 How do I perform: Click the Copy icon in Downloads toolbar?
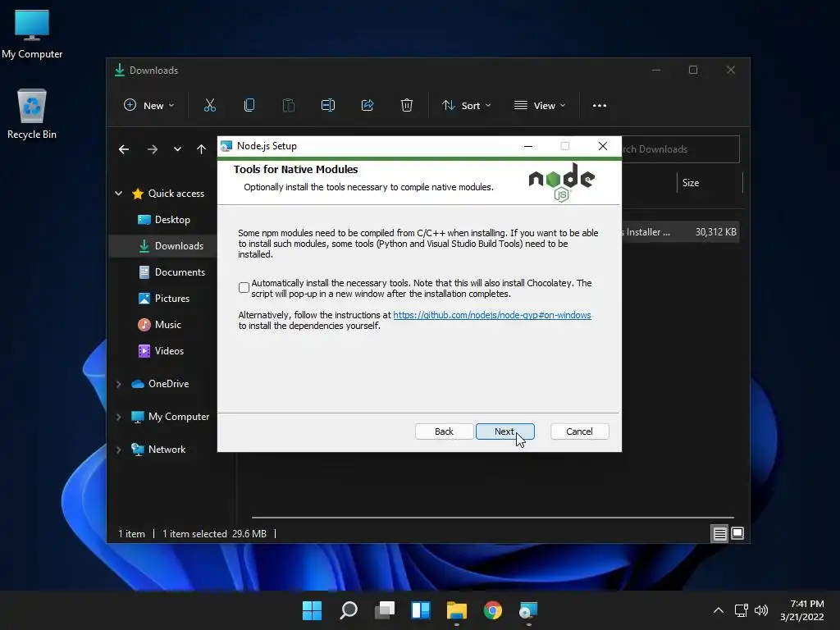[x=249, y=106]
